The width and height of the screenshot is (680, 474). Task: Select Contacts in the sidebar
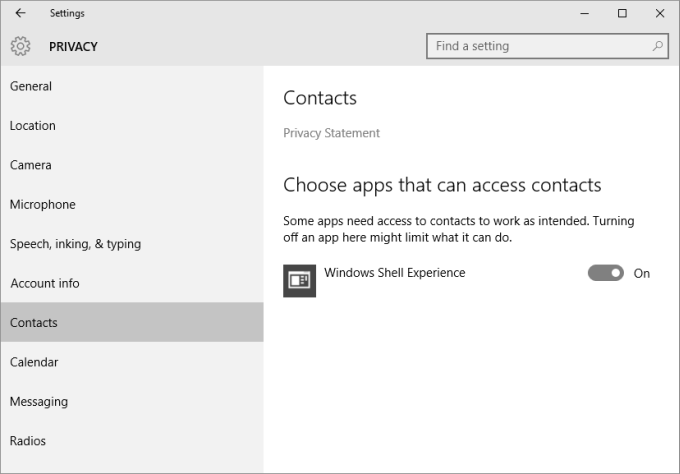(x=34, y=323)
